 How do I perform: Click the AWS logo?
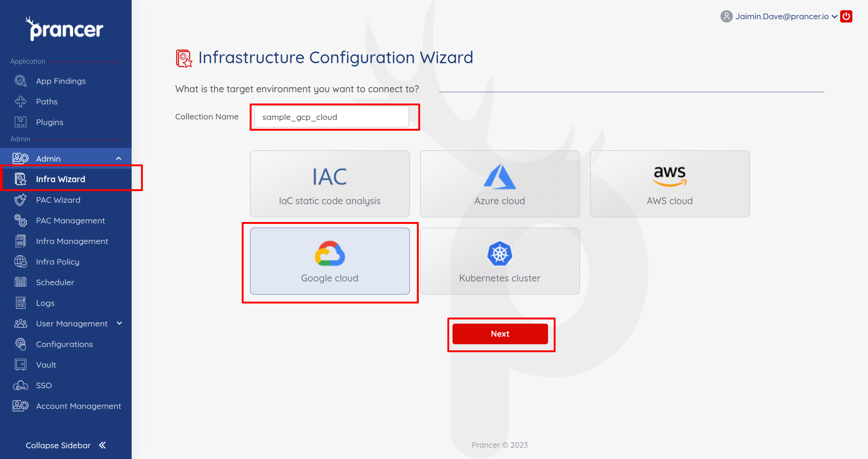(x=670, y=177)
